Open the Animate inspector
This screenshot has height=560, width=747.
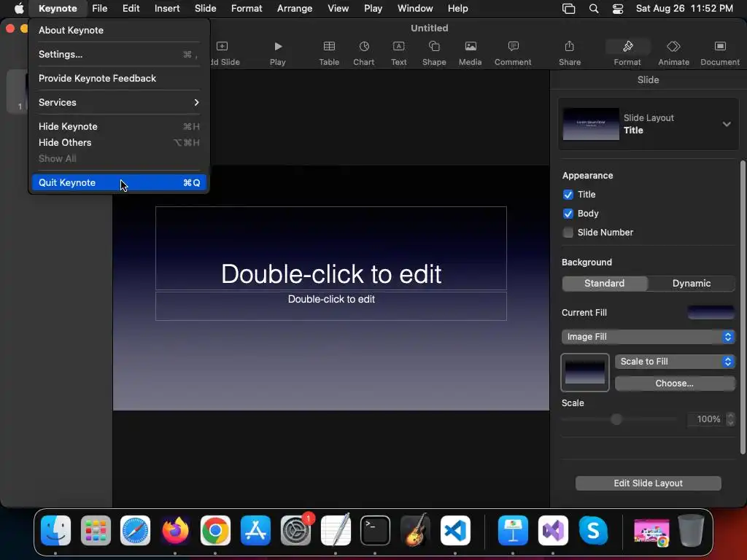pos(673,46)
